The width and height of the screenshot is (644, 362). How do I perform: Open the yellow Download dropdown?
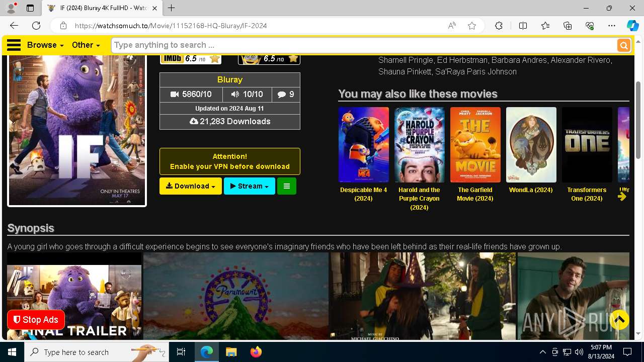(191, 186)
